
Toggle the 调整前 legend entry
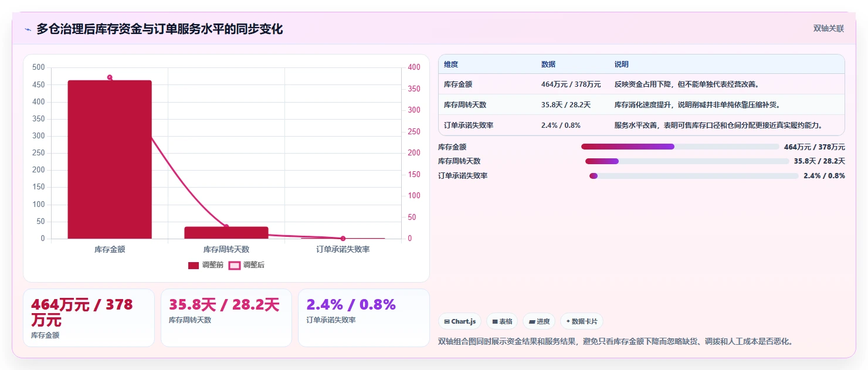point(205,265)
